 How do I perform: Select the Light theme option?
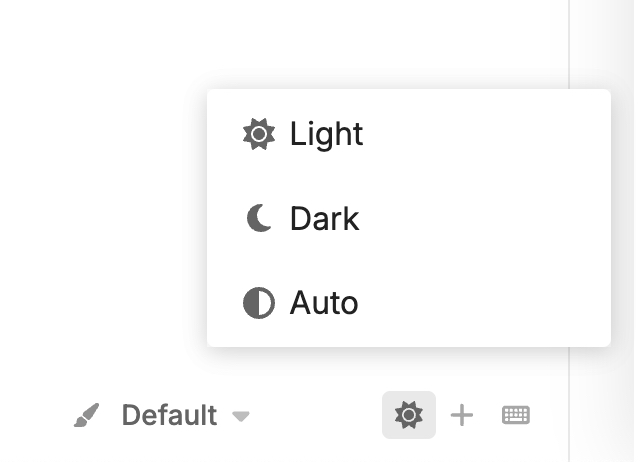coord(326,134)
